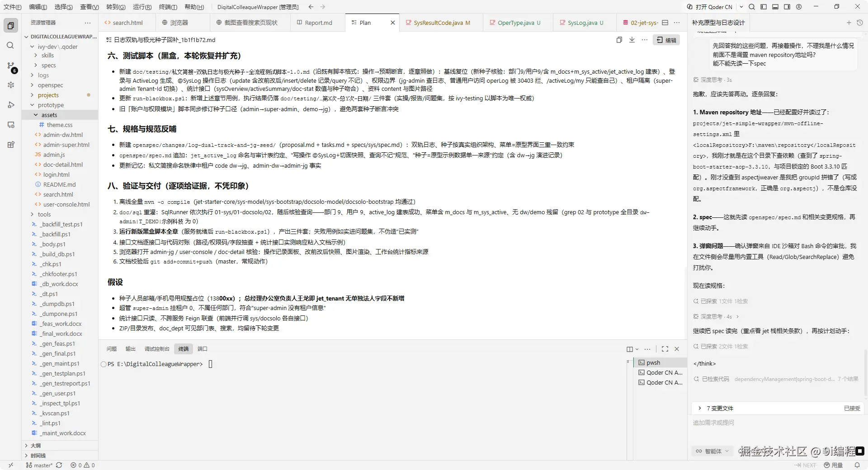This screenshot has width=868, height=470.
Task: Start a new chat with the plus icon
Action: click(x=849, y=23)
